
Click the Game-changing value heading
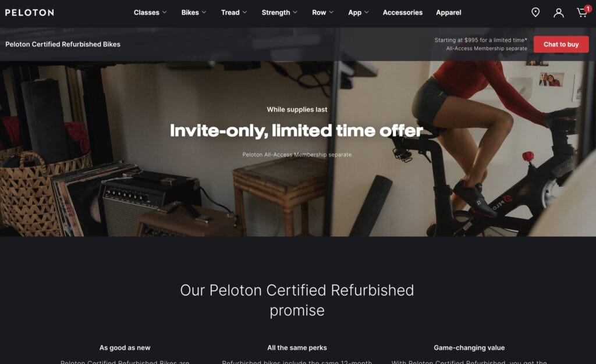click(469, 348)
